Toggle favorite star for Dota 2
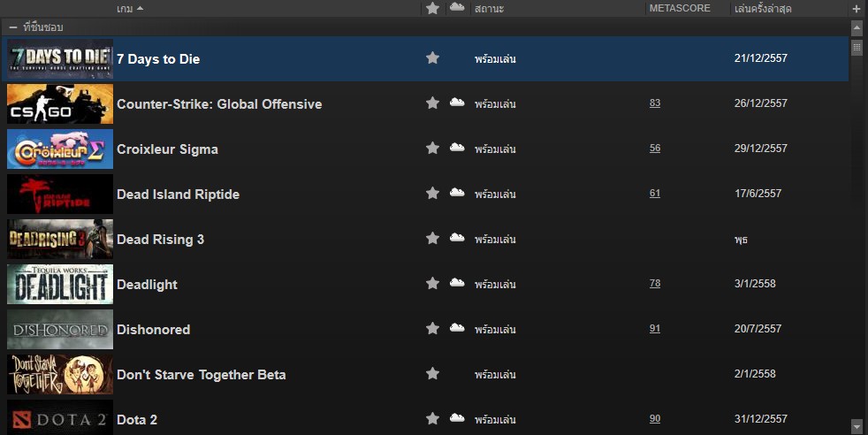Screen dimensions: 868x435 (432, 419)
